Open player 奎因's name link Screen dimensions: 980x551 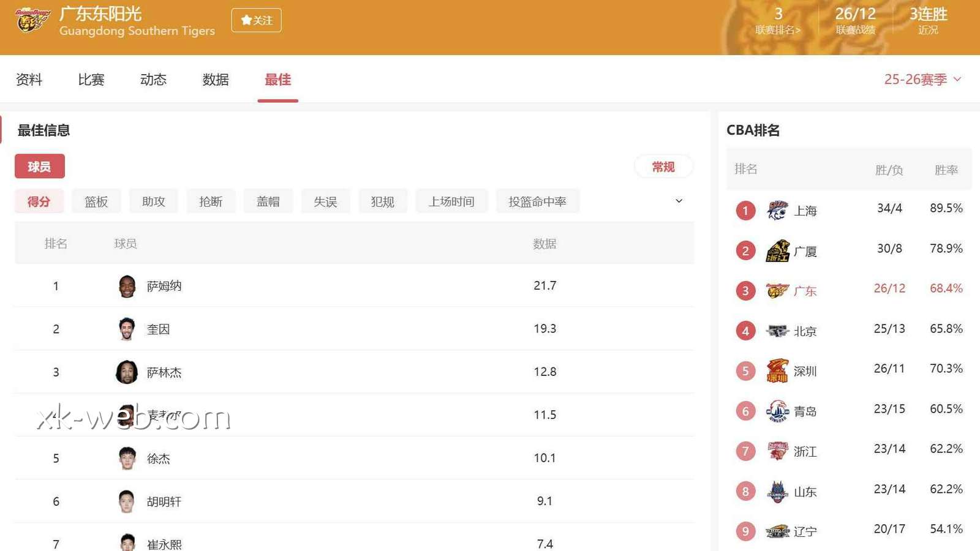pyautogui.click(x=159, y=329)
